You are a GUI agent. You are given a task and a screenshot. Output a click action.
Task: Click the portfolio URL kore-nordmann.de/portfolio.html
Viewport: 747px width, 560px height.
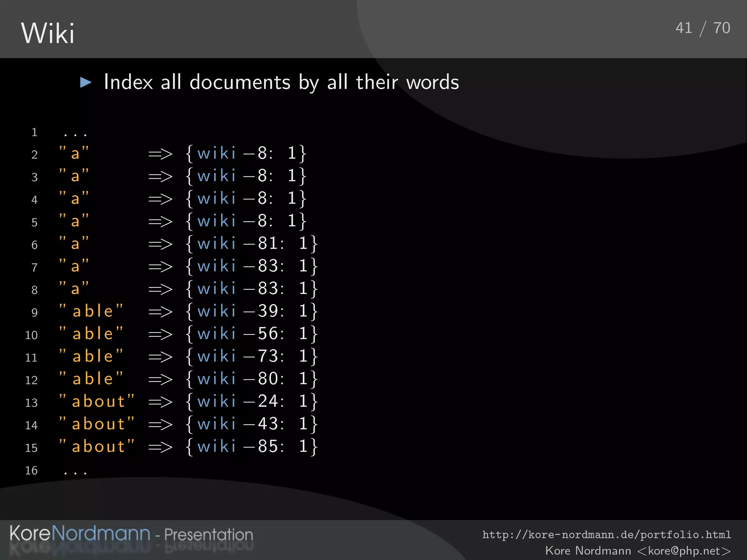(x=607, y=534)
